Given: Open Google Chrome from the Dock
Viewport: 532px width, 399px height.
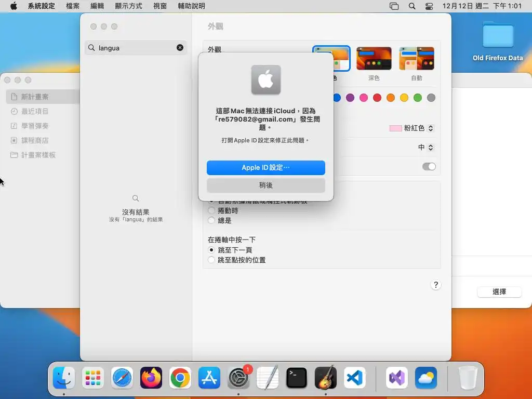Looking at the screenshot, I should 180,378.
